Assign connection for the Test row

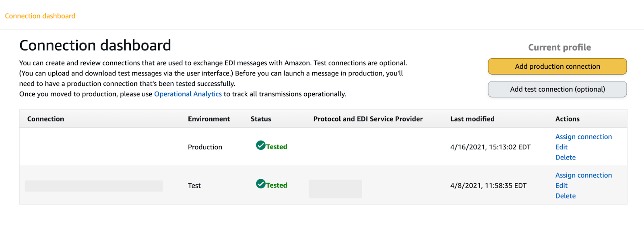point(583,176)
